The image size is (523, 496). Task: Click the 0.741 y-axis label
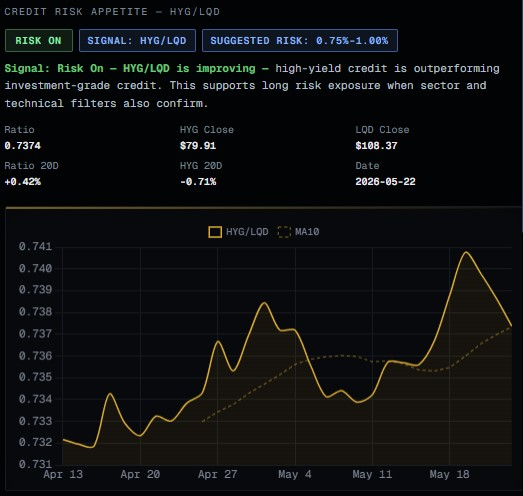tap(35, 247)
